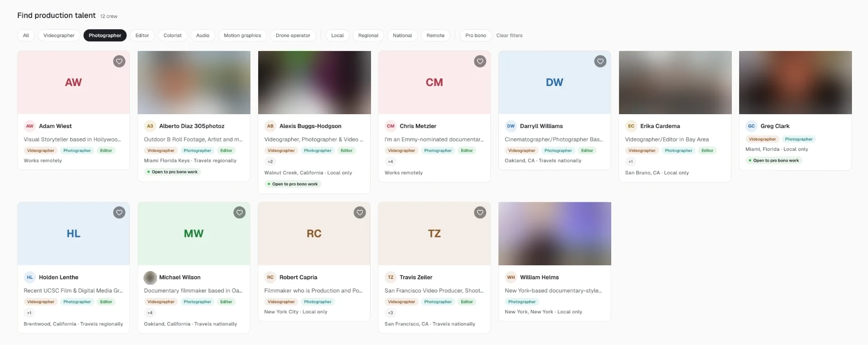The width and height of the screenshot is (868, 345).
Task: Filter by Local travel range
Action: 337,35
